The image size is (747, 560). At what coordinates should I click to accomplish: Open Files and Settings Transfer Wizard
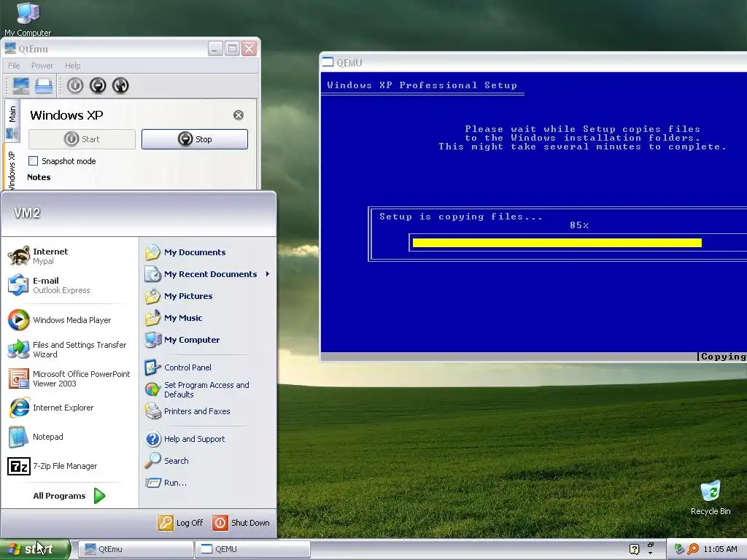(71, 349)
